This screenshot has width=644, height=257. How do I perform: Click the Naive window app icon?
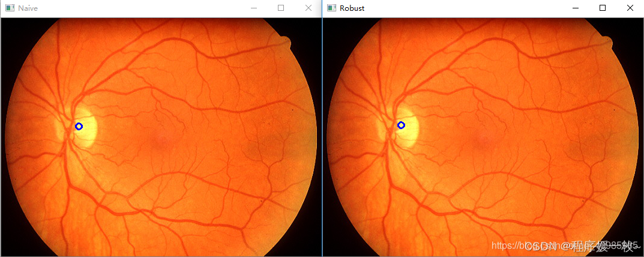pyautogui.click(x=10, y=8)
